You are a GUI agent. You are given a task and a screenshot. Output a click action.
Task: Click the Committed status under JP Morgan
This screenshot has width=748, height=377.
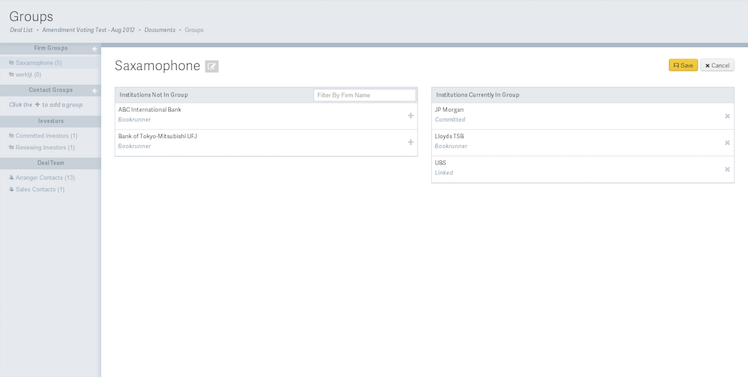450,120
